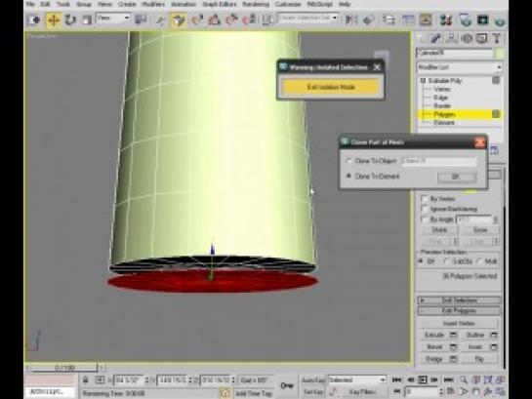This screenshot has width=532, height=399.
Task: Open the Mirror tool in the toolbar
Action: [350, 20]
